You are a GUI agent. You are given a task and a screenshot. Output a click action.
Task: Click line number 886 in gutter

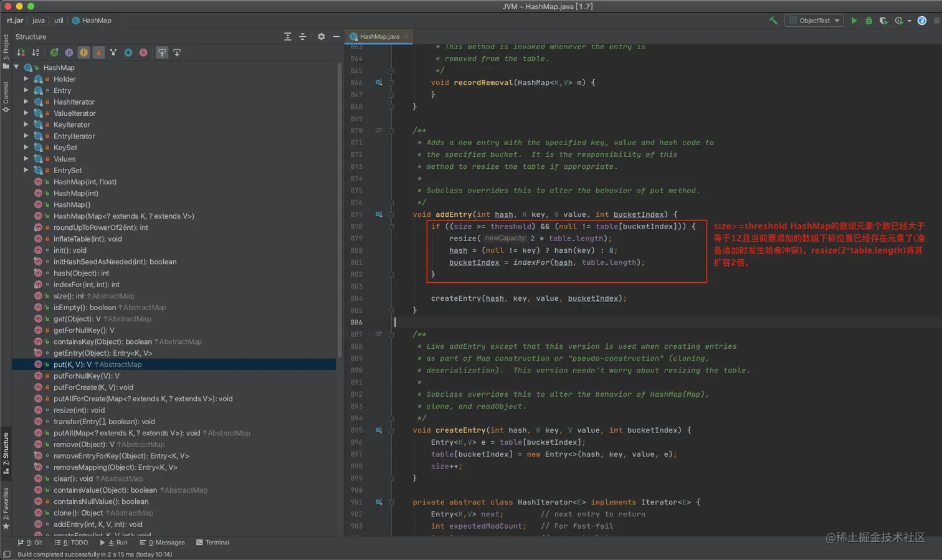[x=356, y=322]
